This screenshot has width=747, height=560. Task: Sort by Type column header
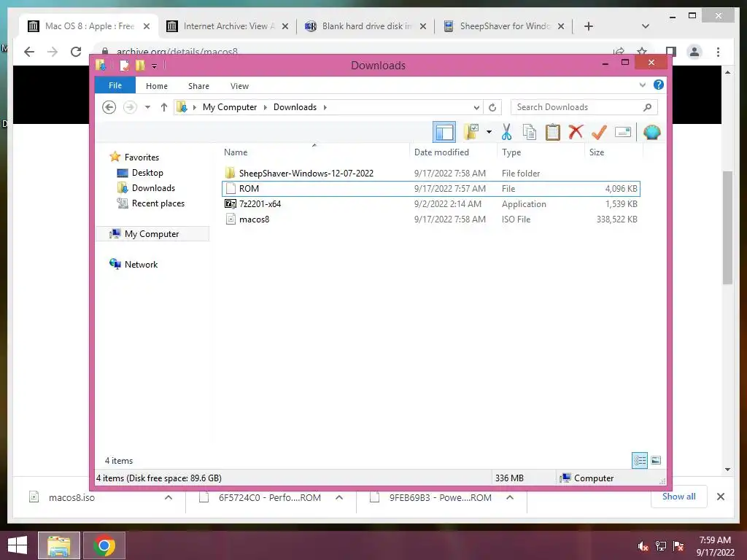pyautogui.click(x=511, y=152)
